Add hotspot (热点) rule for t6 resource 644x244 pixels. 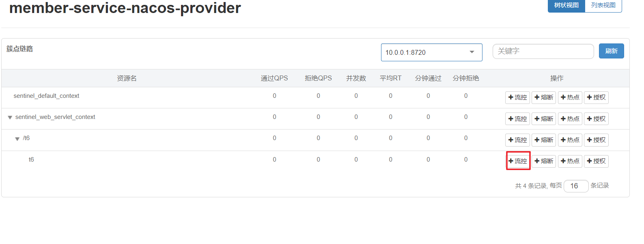[x=570, y=161]
